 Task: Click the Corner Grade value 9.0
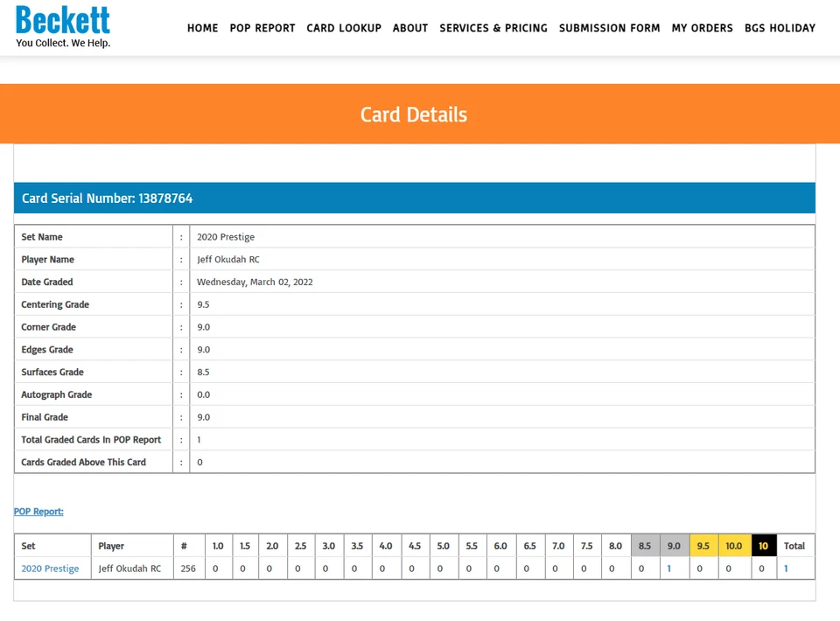[x=204, y=327]
